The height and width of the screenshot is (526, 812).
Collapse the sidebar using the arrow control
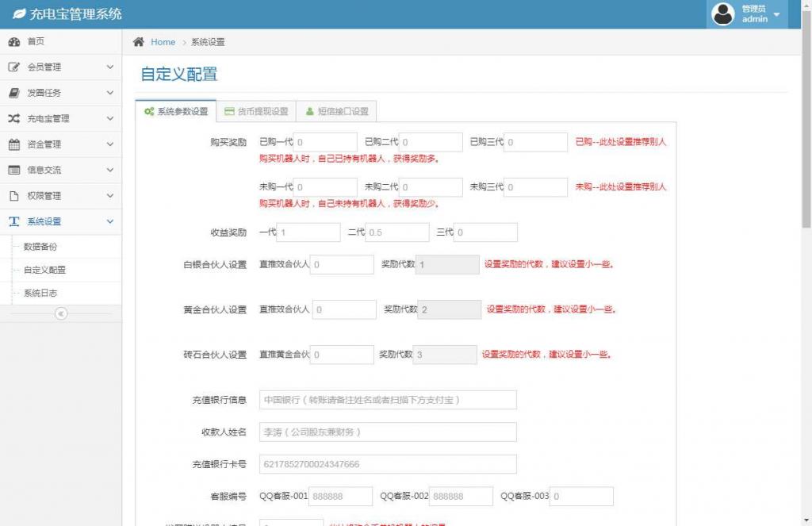pyautogui.click(x=60, y=314)
